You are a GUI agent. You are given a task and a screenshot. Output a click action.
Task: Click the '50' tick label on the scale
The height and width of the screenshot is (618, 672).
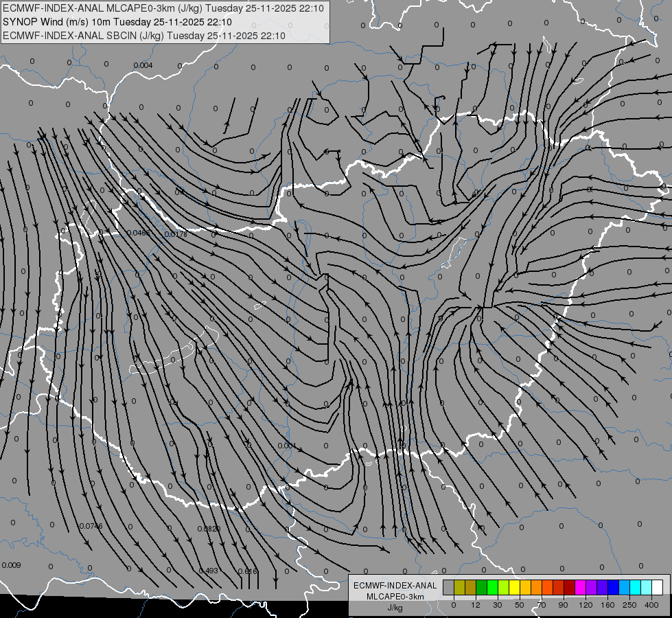pyautogui.click(x=520, y=605)
